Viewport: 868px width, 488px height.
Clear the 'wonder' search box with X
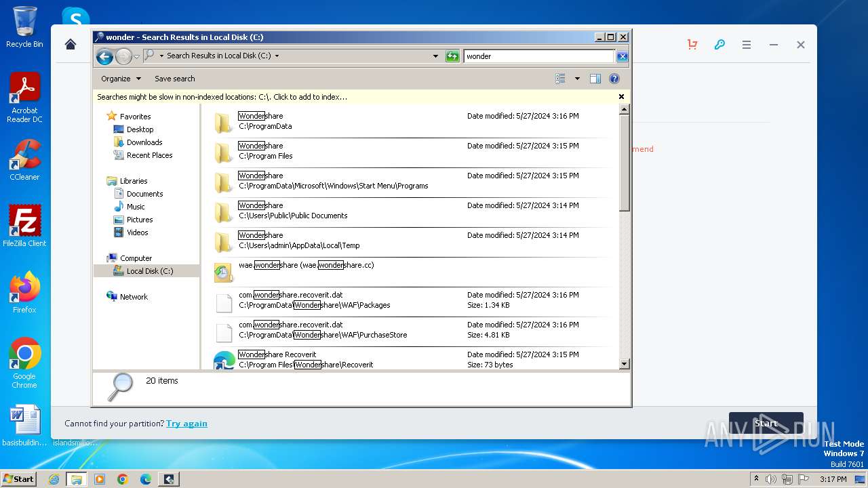coord(622,56)
